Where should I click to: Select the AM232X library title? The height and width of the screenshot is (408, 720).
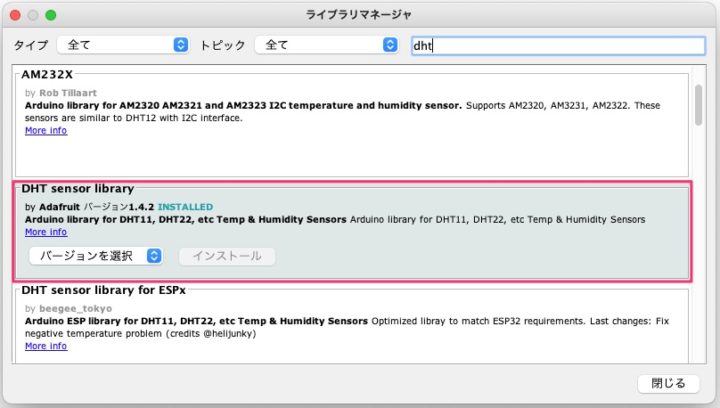pos(47,75)
